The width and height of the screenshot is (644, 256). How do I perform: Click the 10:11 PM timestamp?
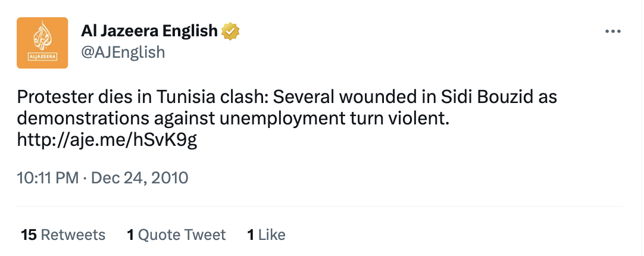point(49,177)
